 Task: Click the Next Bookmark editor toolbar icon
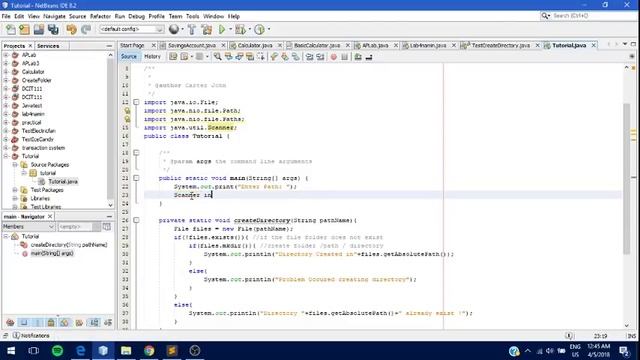pyautogui.click(x=284, y=57)
